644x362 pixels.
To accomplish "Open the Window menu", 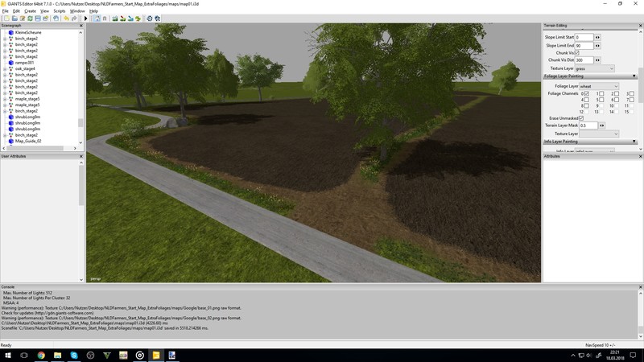I will [77, 11].
